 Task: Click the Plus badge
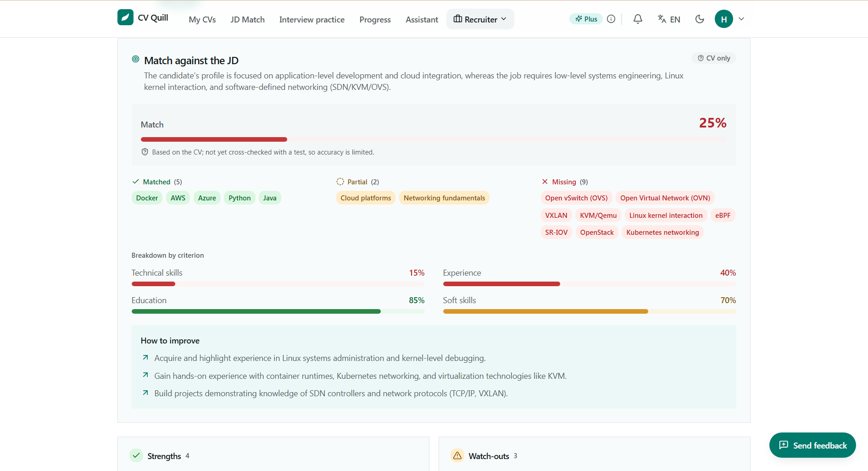pyautogui.click(x=586, y=19)
